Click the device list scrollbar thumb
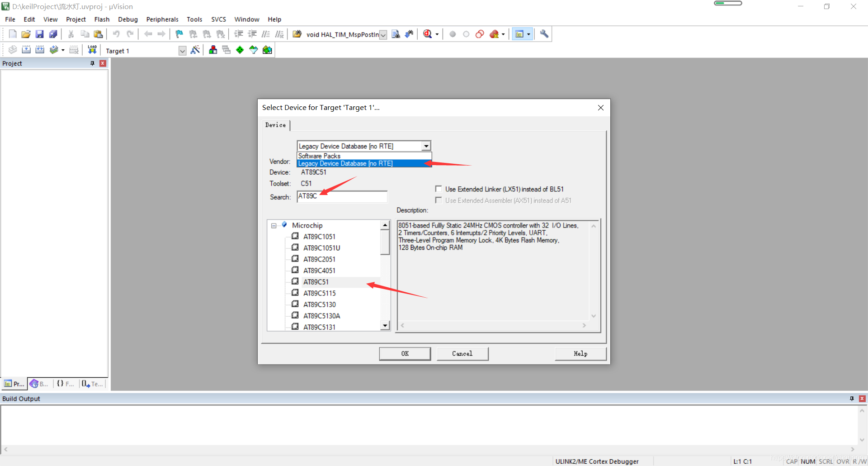Image resolution: width=868 pixels, height=466 pixels. 385,243
